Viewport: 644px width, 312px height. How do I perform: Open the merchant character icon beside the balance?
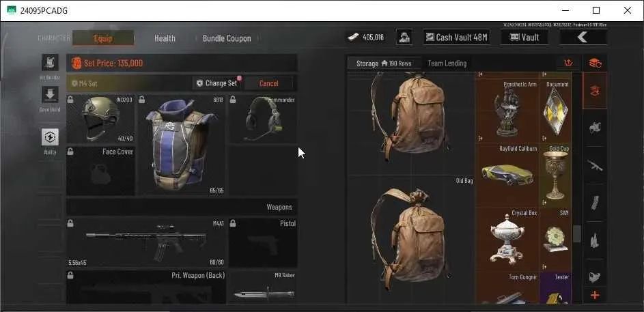[404, 38]
